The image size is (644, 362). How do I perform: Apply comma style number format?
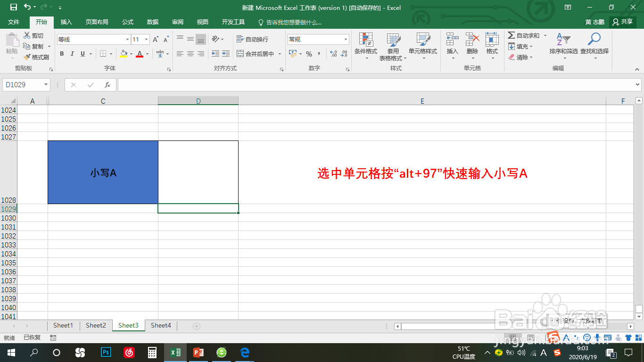319,54
